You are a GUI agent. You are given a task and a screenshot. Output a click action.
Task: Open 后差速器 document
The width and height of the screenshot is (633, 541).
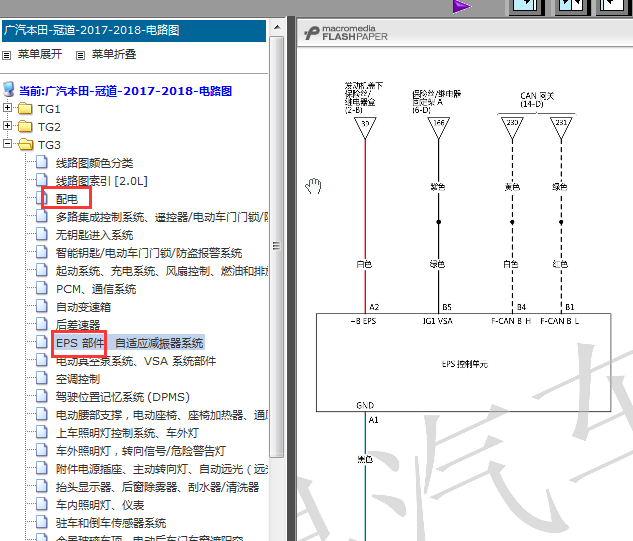(x=78, y=325)
